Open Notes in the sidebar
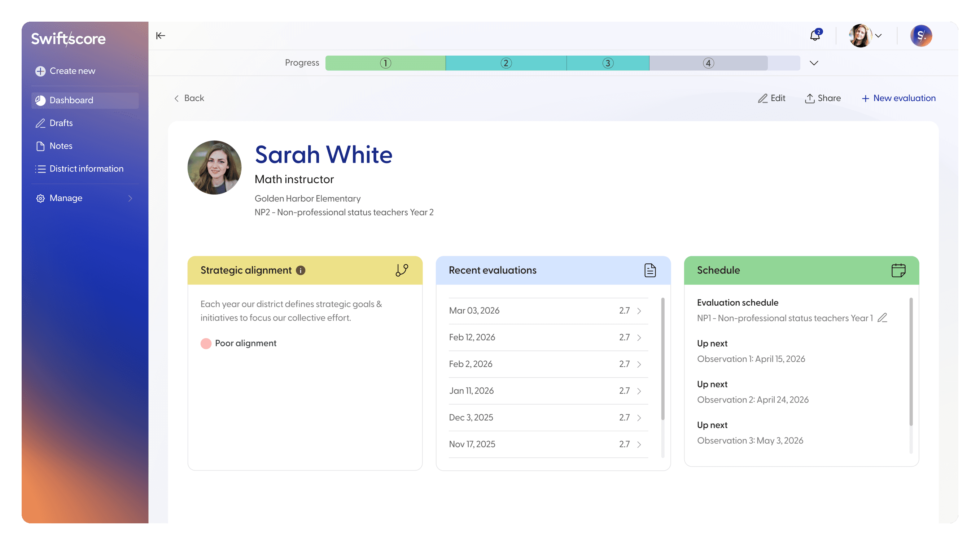Image resolution: width=980 pixels, height=545 pixels. (x=61, y=146)
